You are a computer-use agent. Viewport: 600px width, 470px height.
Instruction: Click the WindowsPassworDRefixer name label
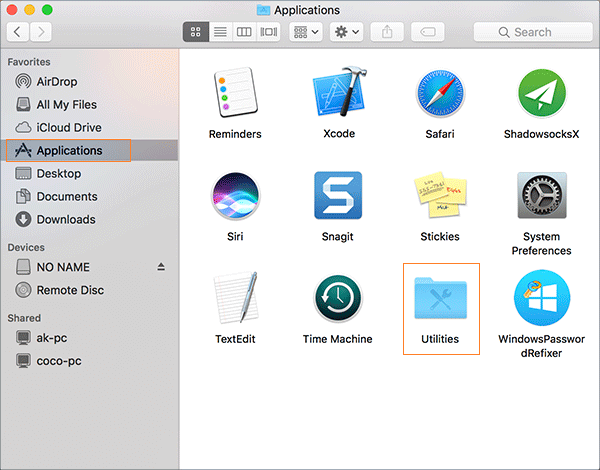coord(541,346)
